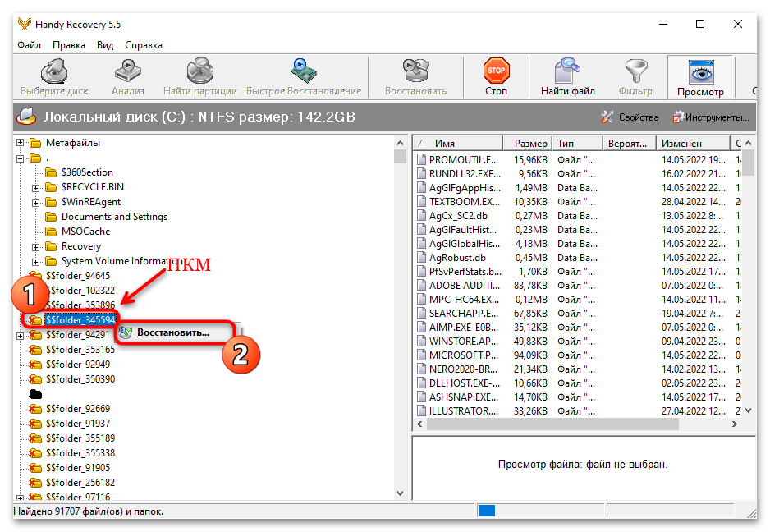
Task: Open the Файл menu
Action: tap(29, 45)
